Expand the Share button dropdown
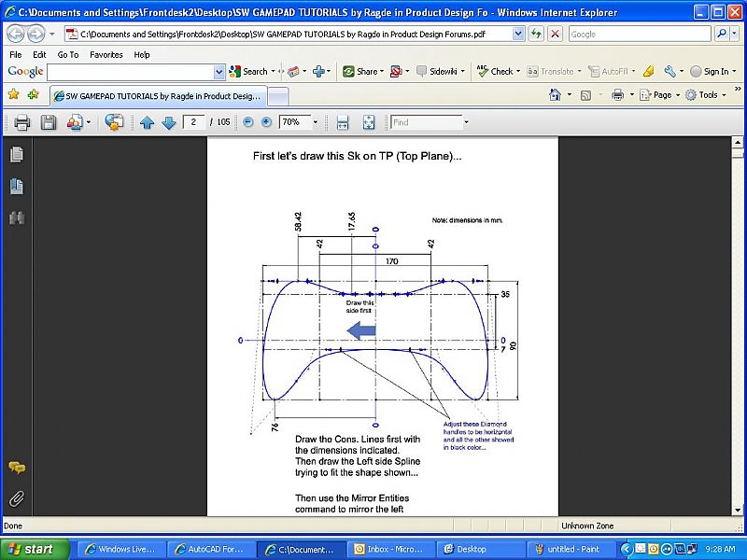Screen dimensions: 747x560 (382, 72)
